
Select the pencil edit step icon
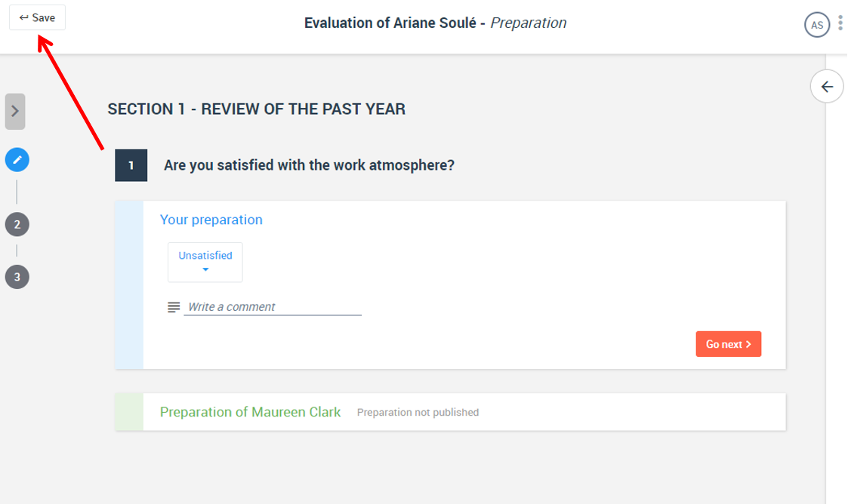[17, 159]
